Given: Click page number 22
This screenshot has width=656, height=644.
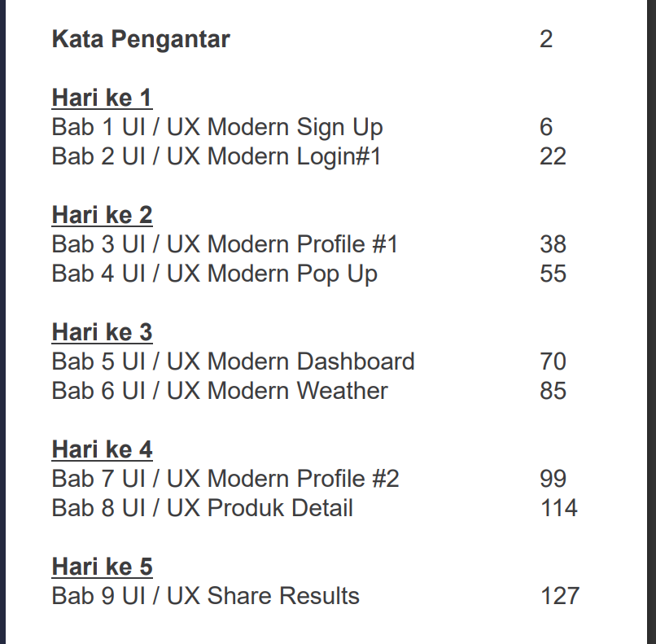Looking at the screenshot, I should [x=553, y=156].
